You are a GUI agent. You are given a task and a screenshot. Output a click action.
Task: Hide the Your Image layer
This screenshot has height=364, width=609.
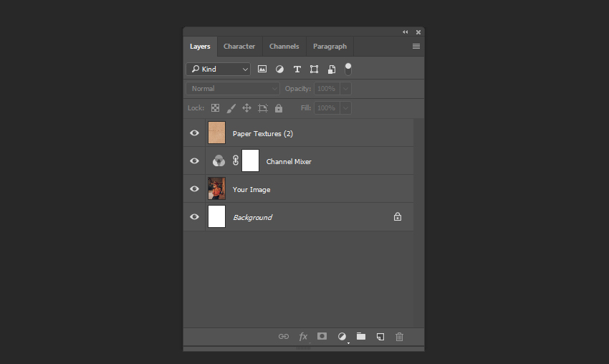click(195, 188)
